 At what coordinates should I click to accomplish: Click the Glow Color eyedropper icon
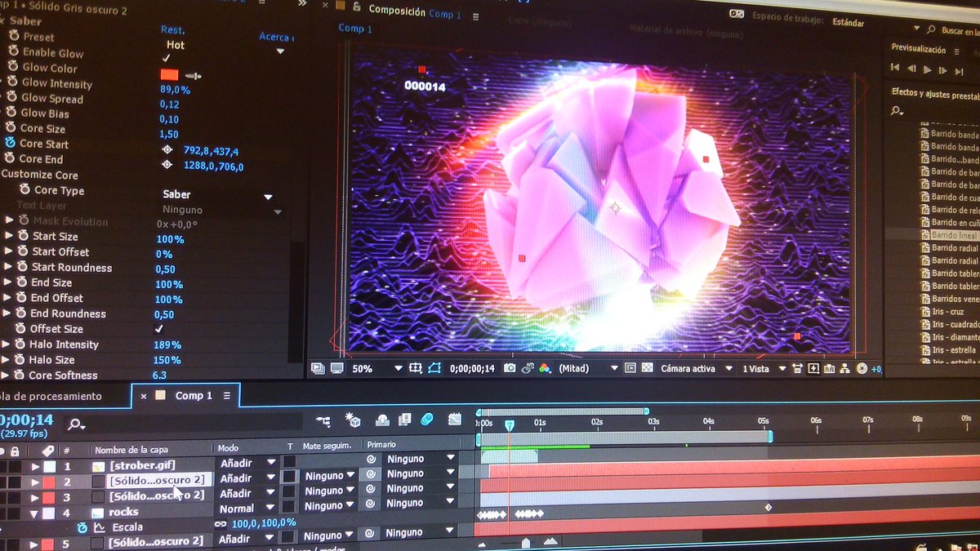(193, 76)
